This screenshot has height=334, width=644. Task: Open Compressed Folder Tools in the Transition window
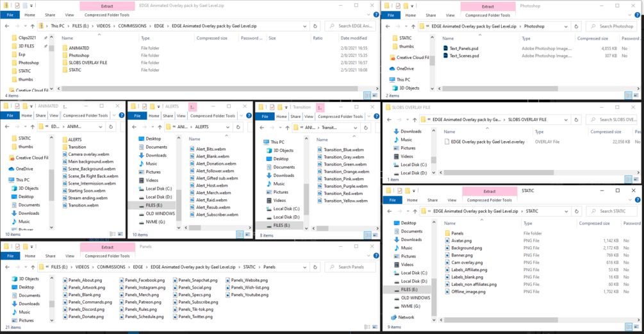click(x=340, y=117)
